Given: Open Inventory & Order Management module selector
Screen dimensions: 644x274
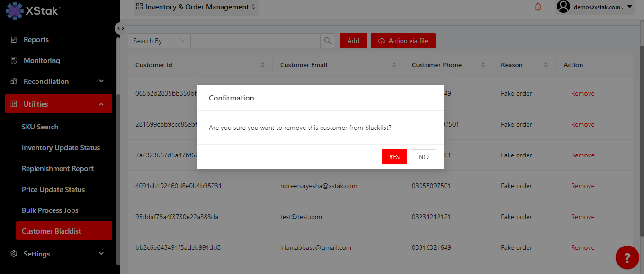Looking at the screenshot, I should click(196, 7).
